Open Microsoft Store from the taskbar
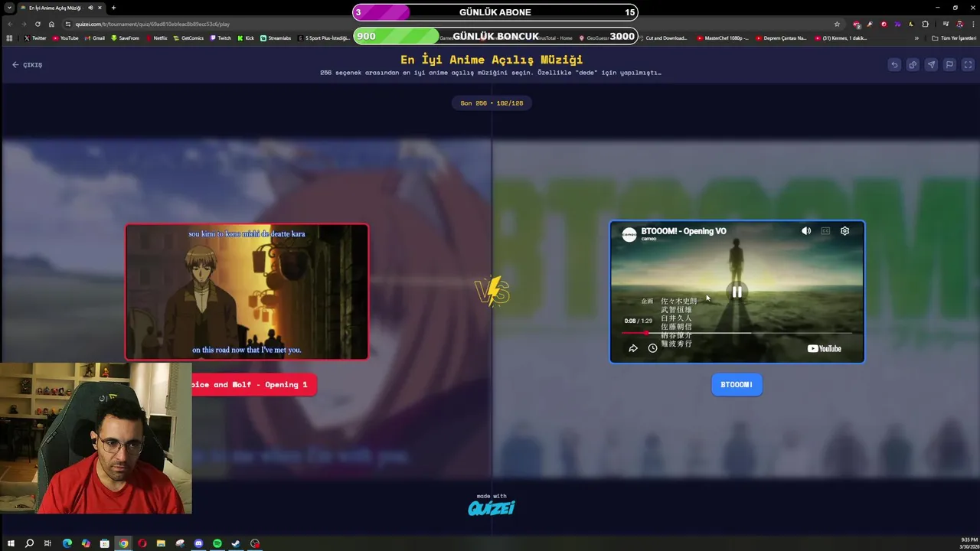Image resolution: width=980 pixels, height=551 pixels. point(104,543)
